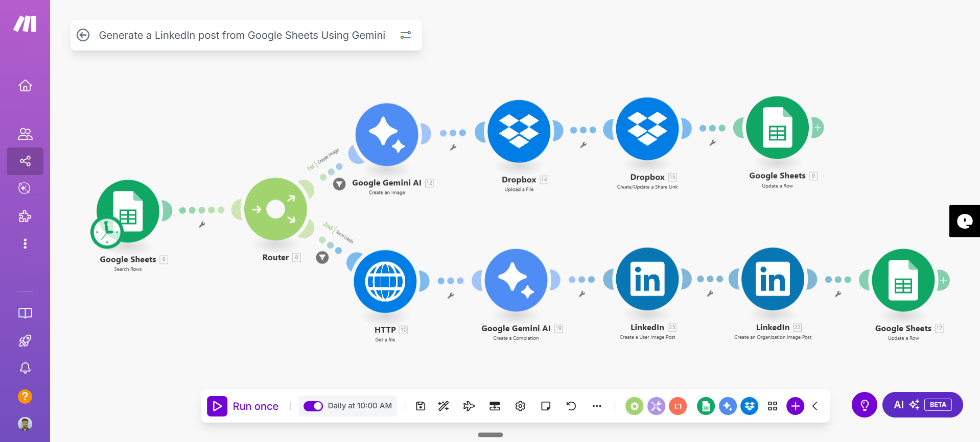This screenshot has width=980, height=442.
Task: Open Dropbox Upload a File module
Action: (x=519, y=131)
